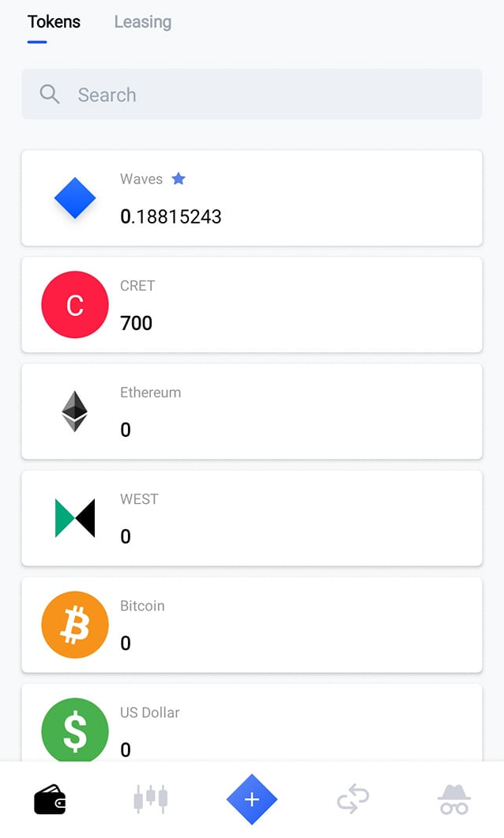This screenshot has width=504, height=838.
Task: Tap the Ethereum logo icon
Action: [75, 411]
